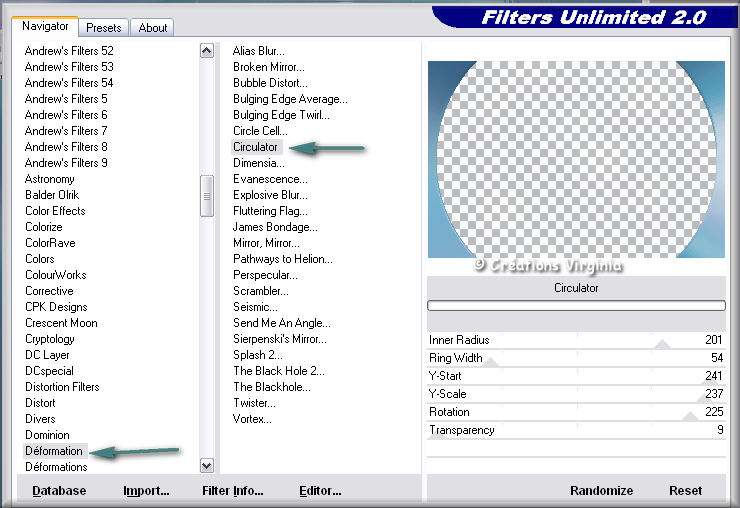Viewport: 740px width, 508px height.
Task: Pick the Scrambler... filter
Action: [x=261, y=291]
